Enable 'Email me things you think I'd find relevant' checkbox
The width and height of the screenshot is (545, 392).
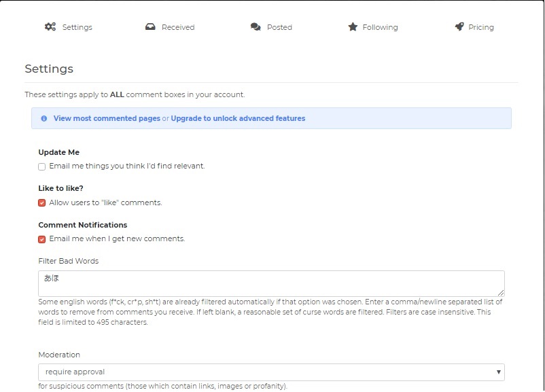pyautogui.click(x=42, y=166)
